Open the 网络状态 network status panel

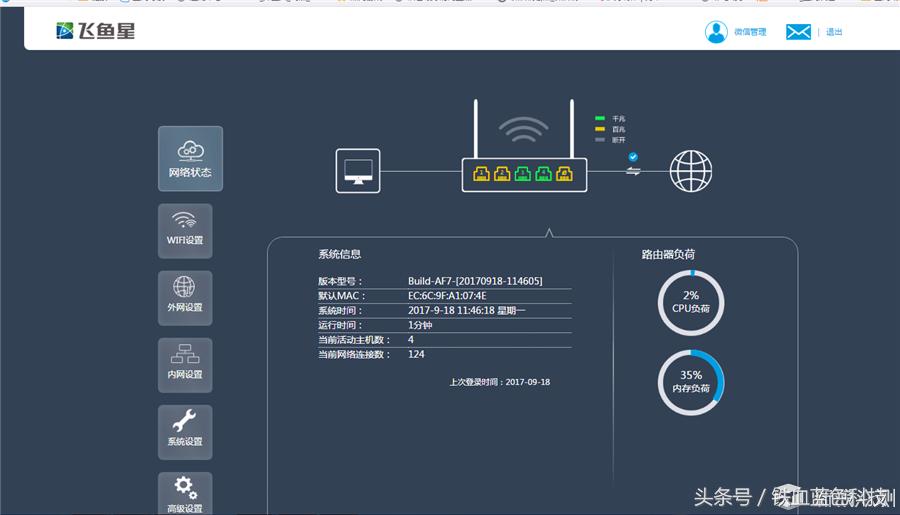pos(191,158)
